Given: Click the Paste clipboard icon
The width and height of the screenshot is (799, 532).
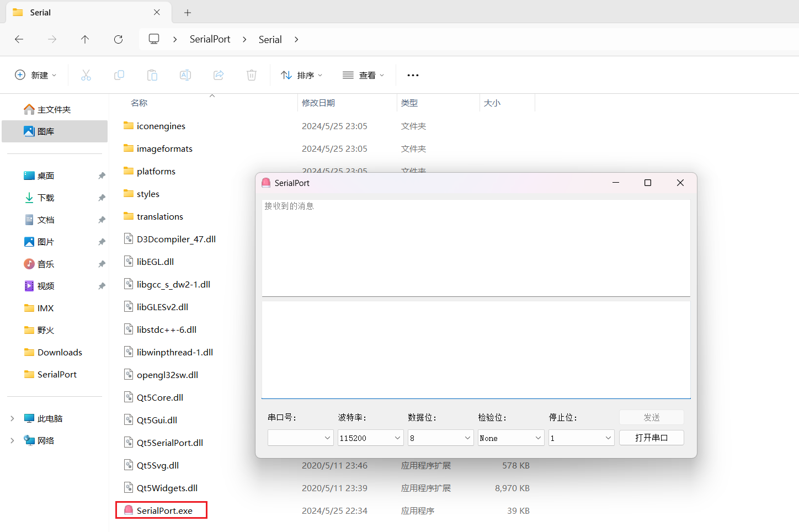Looking at the screenshot, I should pos(152,75).
